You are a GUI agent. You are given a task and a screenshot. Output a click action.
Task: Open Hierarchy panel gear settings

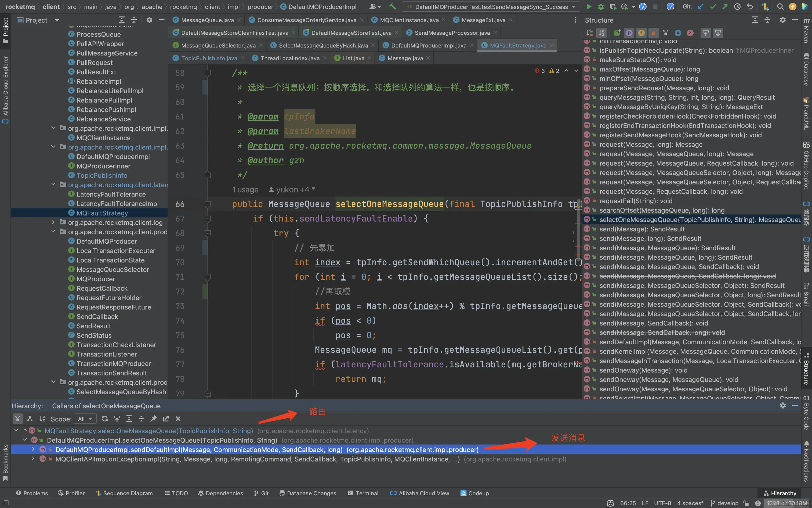click(x=782, y=406)
